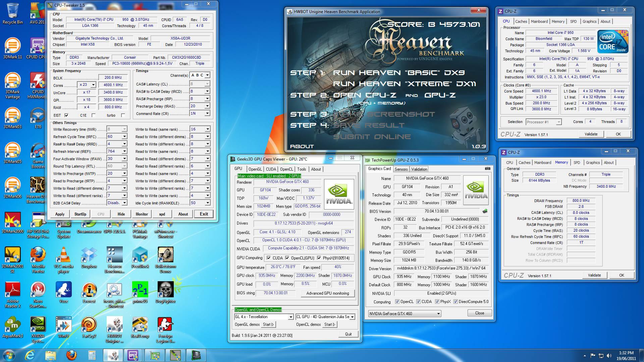Open Sensors tab in GPU-Z
Screen dimensions: 644x362
[401, 169]
